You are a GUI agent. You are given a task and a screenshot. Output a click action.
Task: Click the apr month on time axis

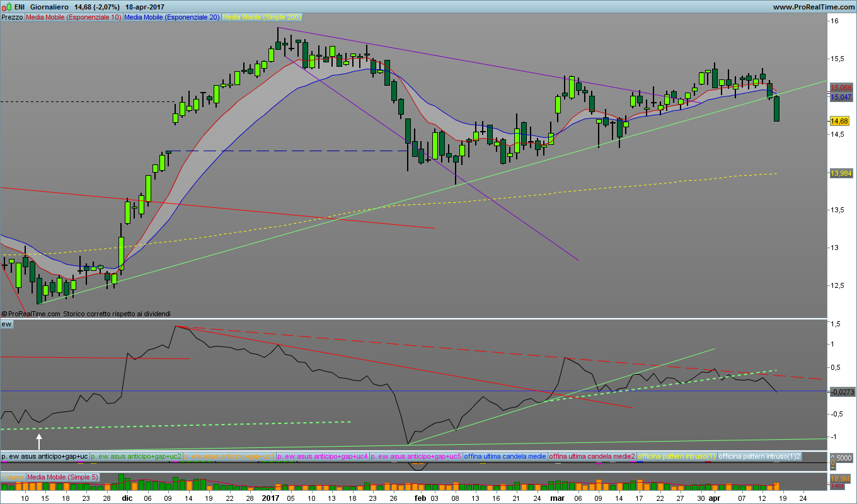[x=713, y=498]
